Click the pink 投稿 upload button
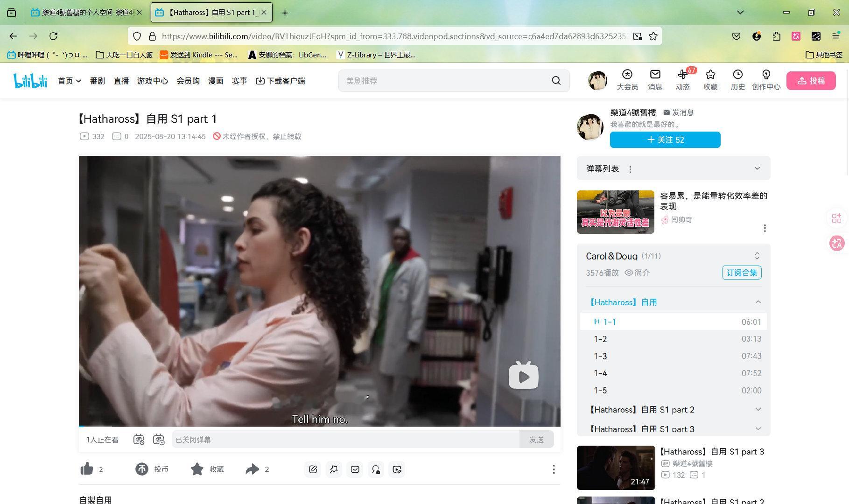The height and width of the screenshot is (504, 849). pyautogui.click(x=811, y=81)
